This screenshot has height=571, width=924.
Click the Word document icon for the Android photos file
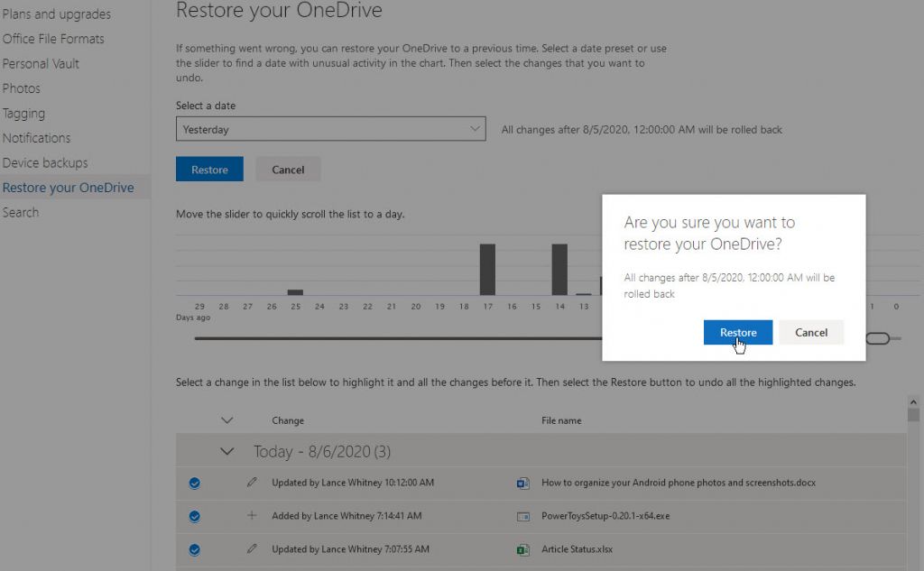coord(523,483)
